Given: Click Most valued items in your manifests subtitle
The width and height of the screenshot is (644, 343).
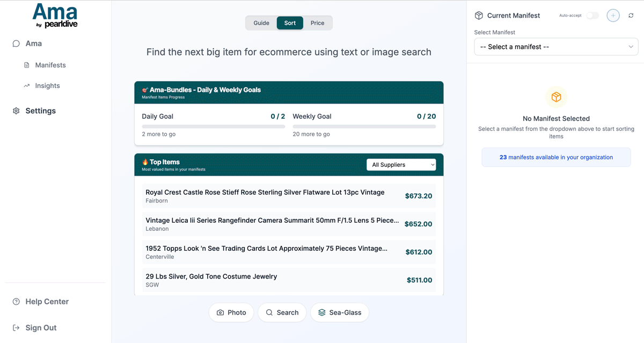Looking at the screenshot, I should 173,170.
